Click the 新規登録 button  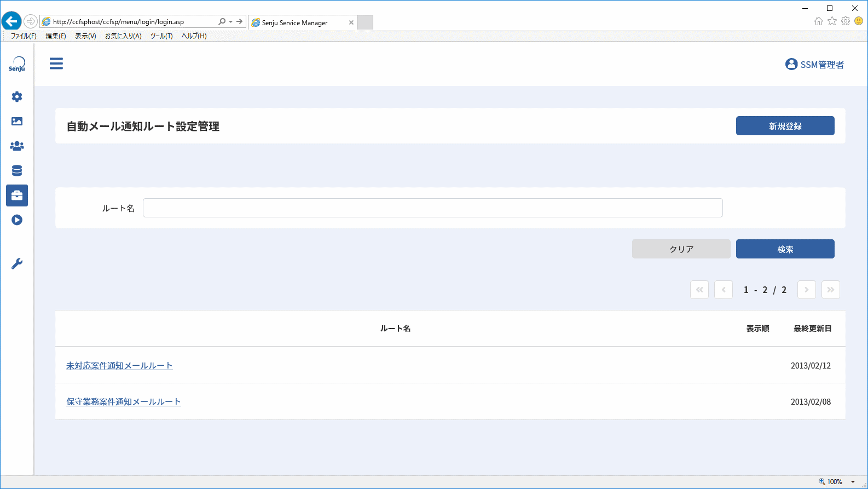[x=785, y=126]
